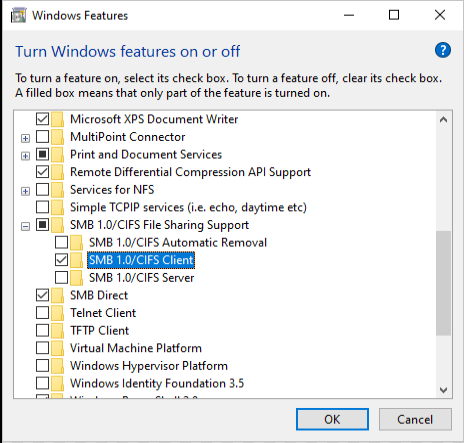Image resolution: width=464 pixels, height=443 pixels.
Task: Uncheck the SMB 1.0/CIFS Client checkbox
Action: [x=61, y=260]
